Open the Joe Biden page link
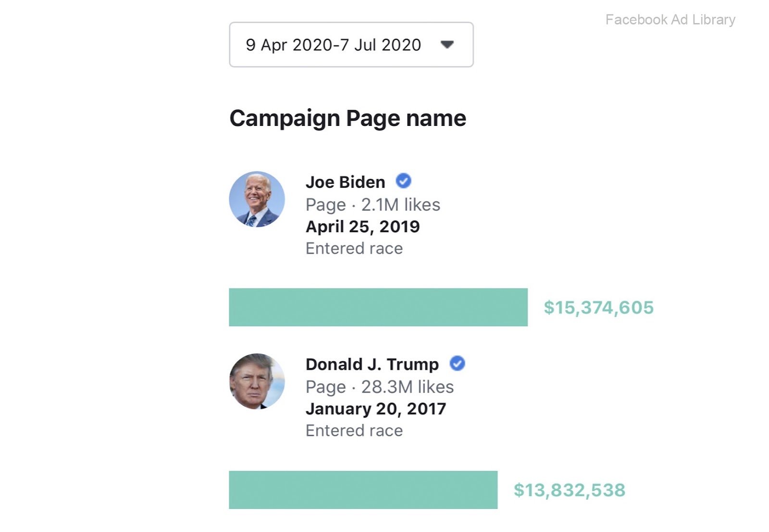Image resolution: width=769 pixels, height=532 pixels. [x=345, y=182]
